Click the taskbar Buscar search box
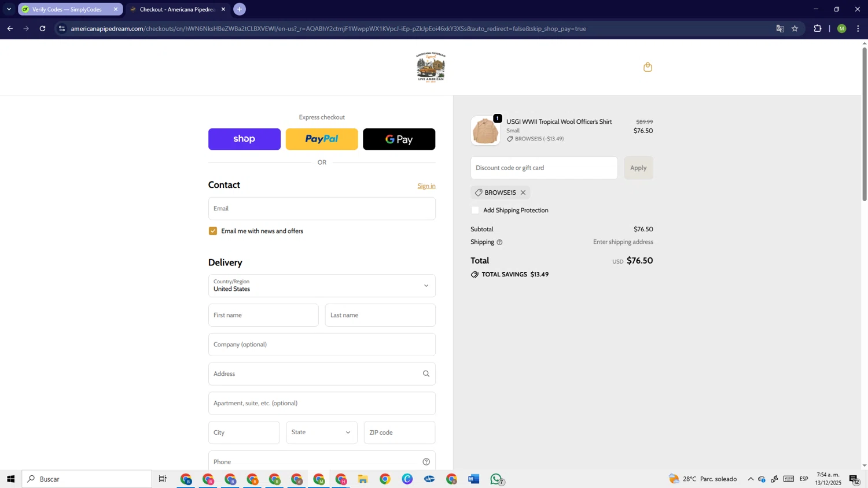The width and height of the screenshot is (868, 488). tap(87, 479)
